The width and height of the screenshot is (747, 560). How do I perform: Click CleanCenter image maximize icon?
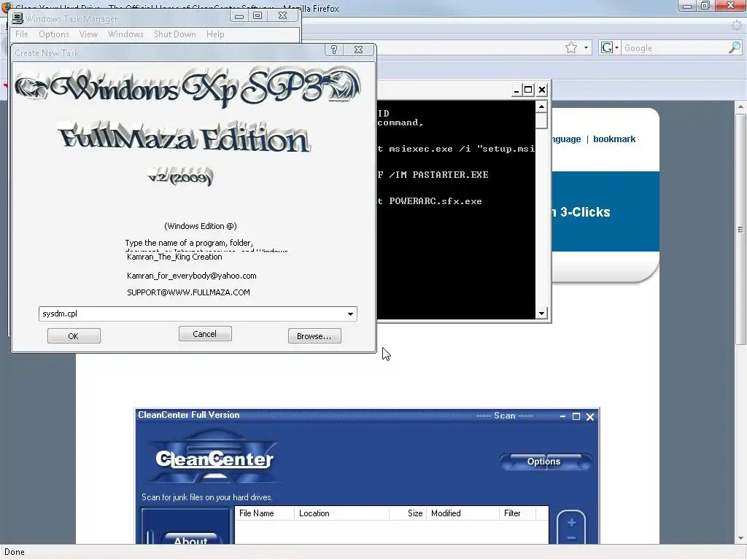click(x=576, y=416)
